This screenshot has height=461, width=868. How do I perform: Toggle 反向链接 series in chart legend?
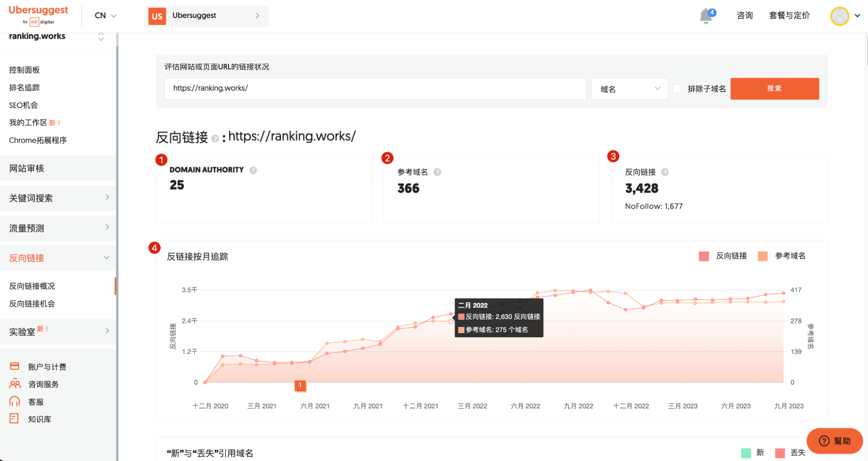pos(703,256)
